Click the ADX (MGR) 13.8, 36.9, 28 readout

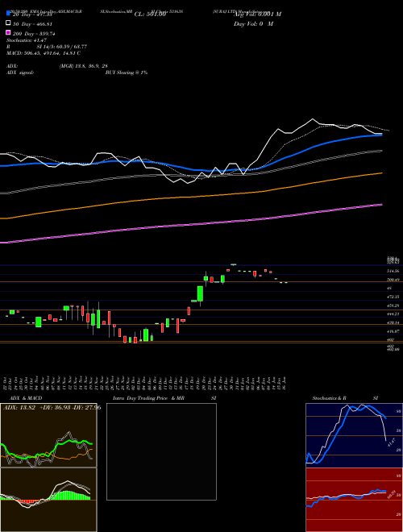pyautogui.click(x=57, y=66)
